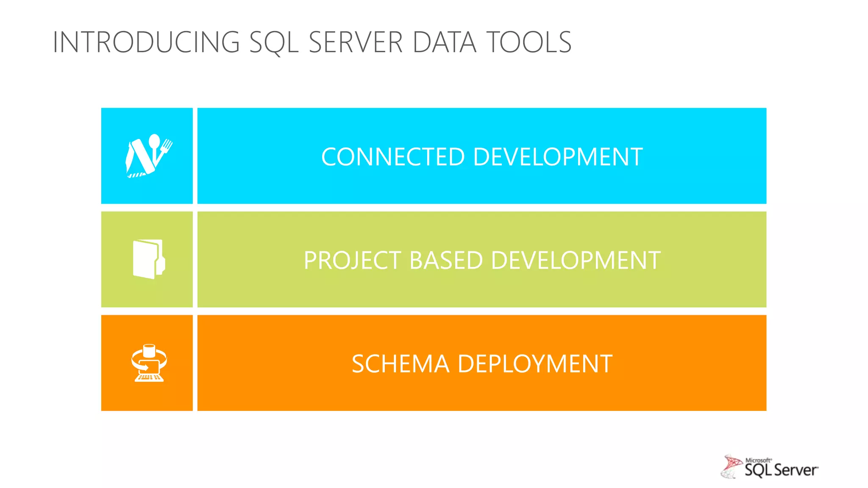Click the SQL Server wordmark text
The image size is (868, 488).
[781, 471]
